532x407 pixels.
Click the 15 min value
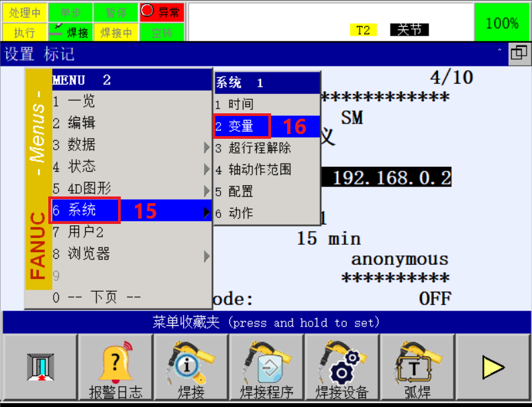click(329, 239)
